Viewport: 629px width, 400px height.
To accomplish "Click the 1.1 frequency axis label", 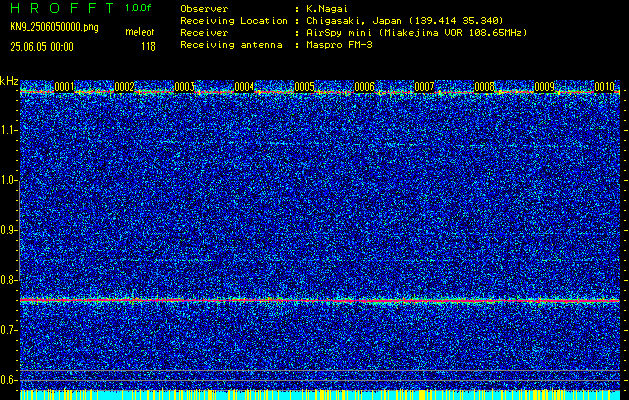I will [8, 130].
